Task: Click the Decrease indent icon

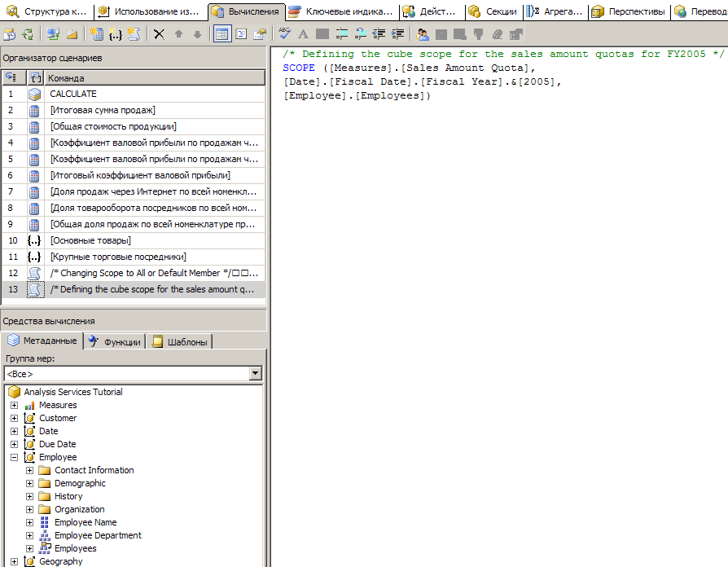Action: point(379,33)
